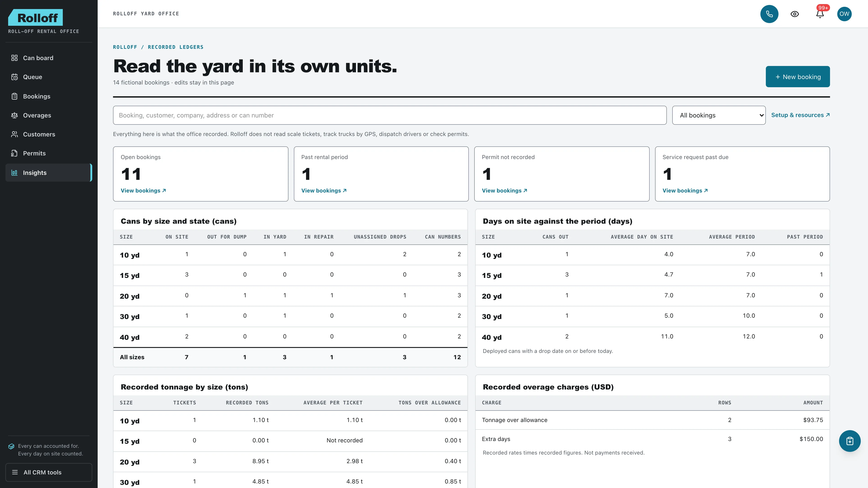Screen dimensions: 868x488
Task: Click the 'Tonnage over allowance' charge row
Action: coord(652,420)
